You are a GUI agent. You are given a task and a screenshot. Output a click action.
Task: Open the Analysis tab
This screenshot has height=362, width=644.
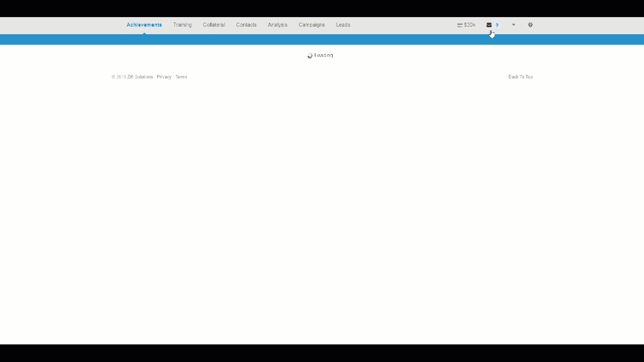[x=278, y=25]
